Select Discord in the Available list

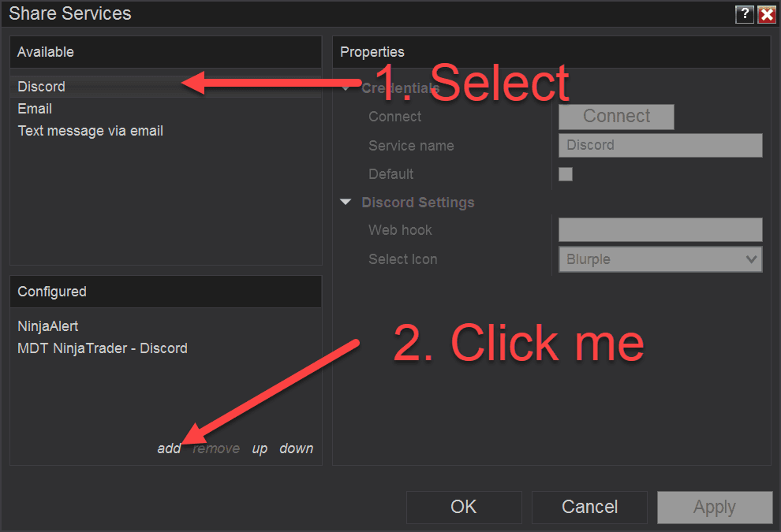pyautogui.click(x=166, y=87)
